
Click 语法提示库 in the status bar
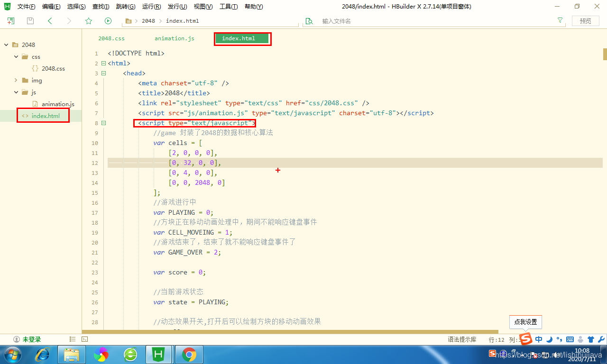[x=462, y=339]
